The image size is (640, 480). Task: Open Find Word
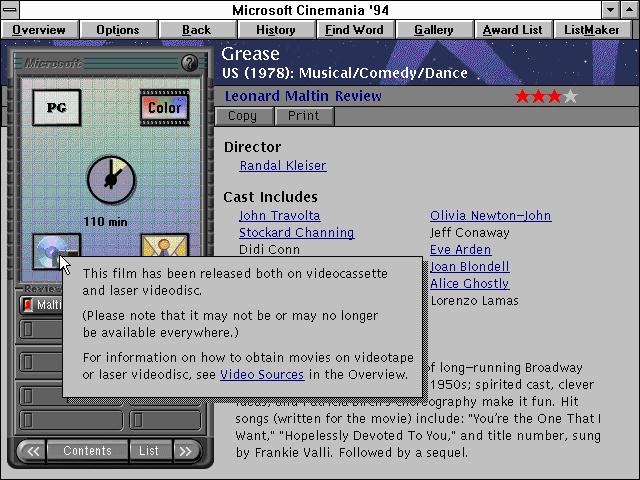tap(355, 30)
